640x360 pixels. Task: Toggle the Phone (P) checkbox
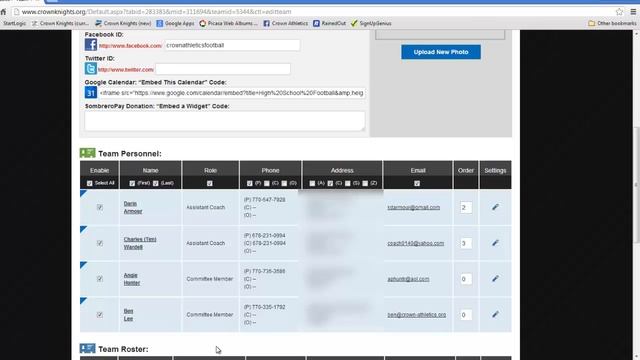click(x=249, y=183)
